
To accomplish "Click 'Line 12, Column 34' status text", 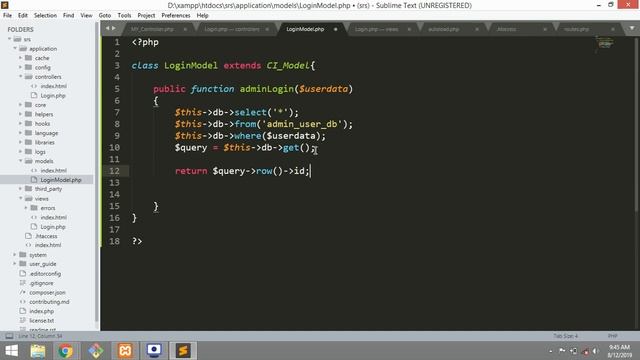I will tap(40, 336).
